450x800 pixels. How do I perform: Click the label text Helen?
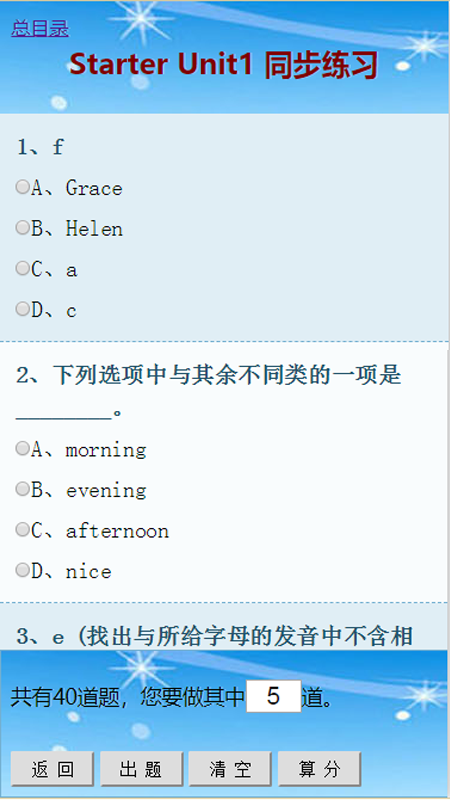coord(94,229)
